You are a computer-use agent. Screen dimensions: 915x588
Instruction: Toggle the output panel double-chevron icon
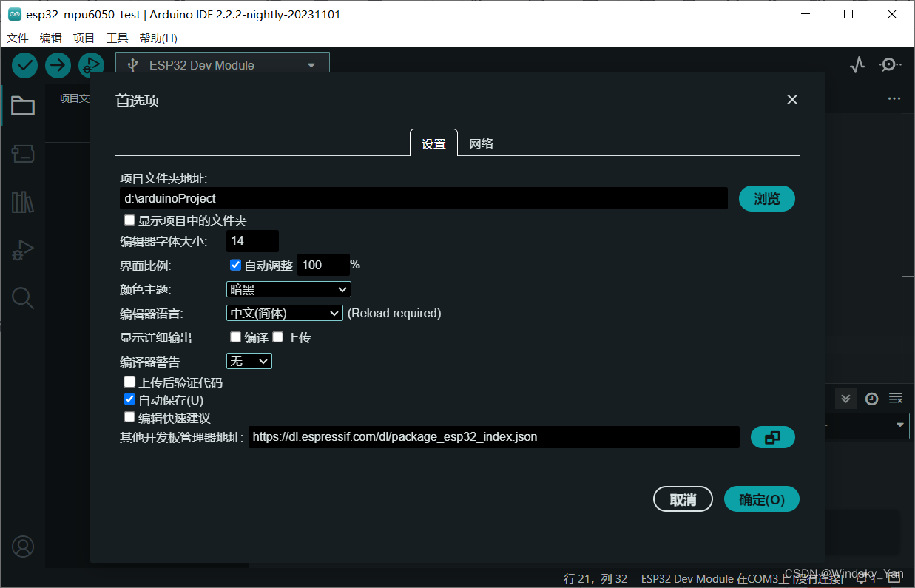(x=846, y=399)
